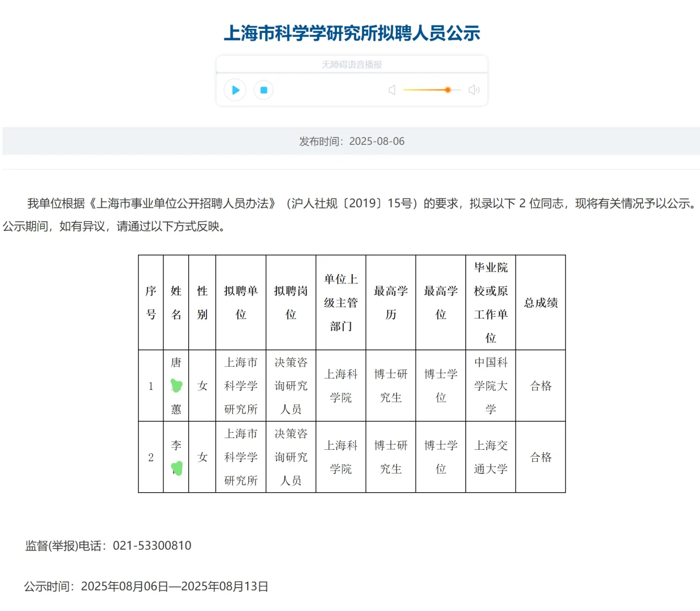Screen dimensions: 700x611
Task: Play the accessible voice broadcast
Action: point(235,90)
